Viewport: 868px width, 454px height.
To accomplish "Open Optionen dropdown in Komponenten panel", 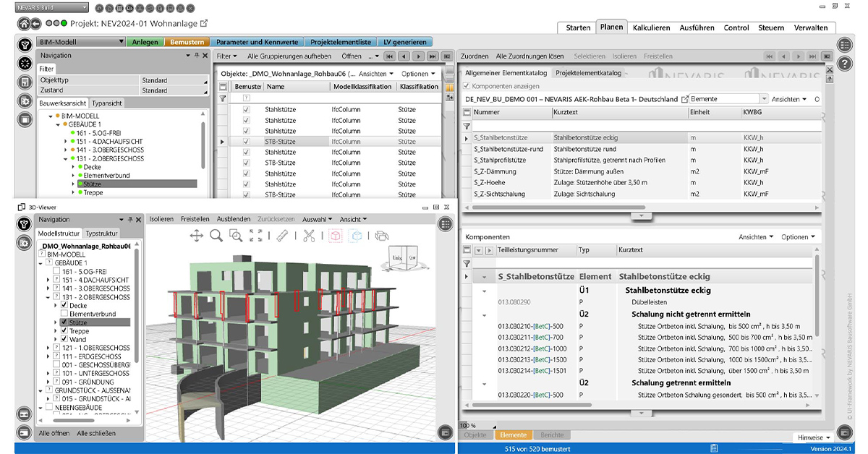I will (x=798, y=237).
